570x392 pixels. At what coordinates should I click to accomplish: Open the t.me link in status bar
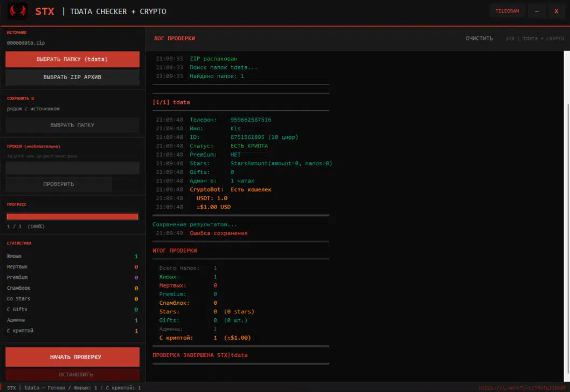point(522,388)
